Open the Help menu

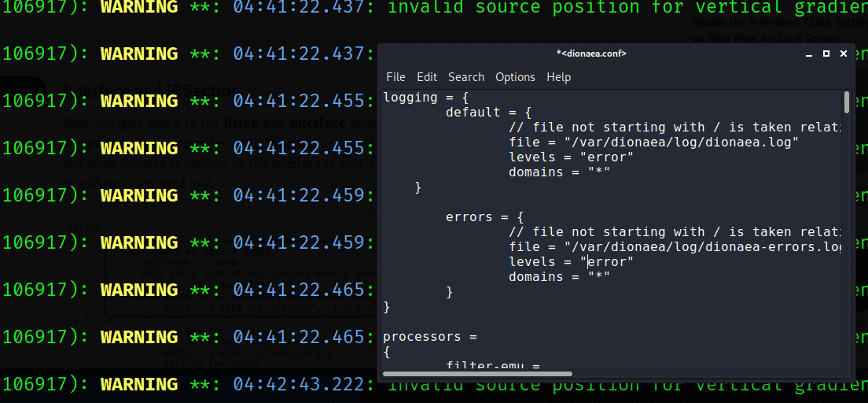point(558,77)
